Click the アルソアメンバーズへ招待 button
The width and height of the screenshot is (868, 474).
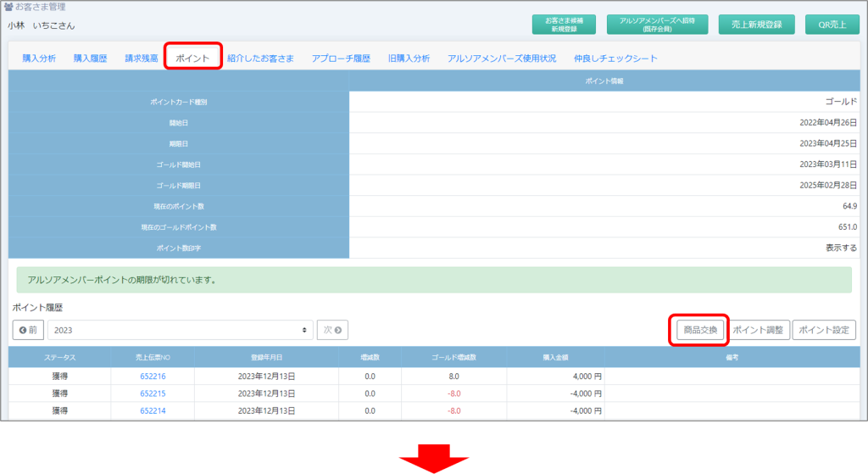[658, 25]
